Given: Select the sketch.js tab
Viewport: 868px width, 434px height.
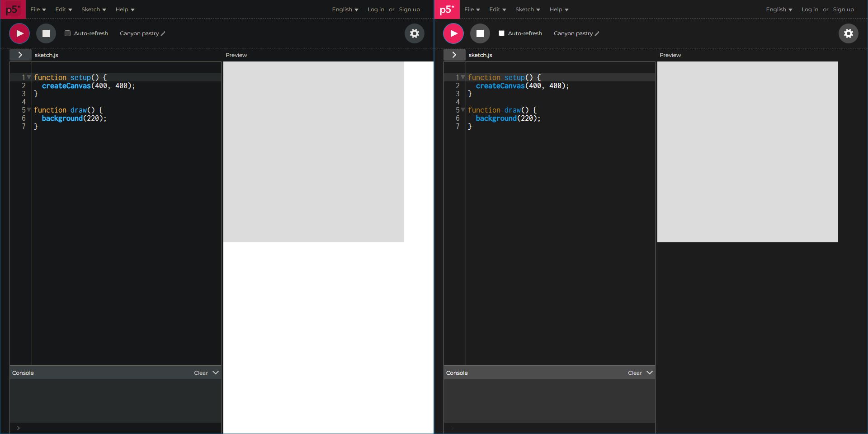Looking at the screenshot, I should click(x=46, y=55).
